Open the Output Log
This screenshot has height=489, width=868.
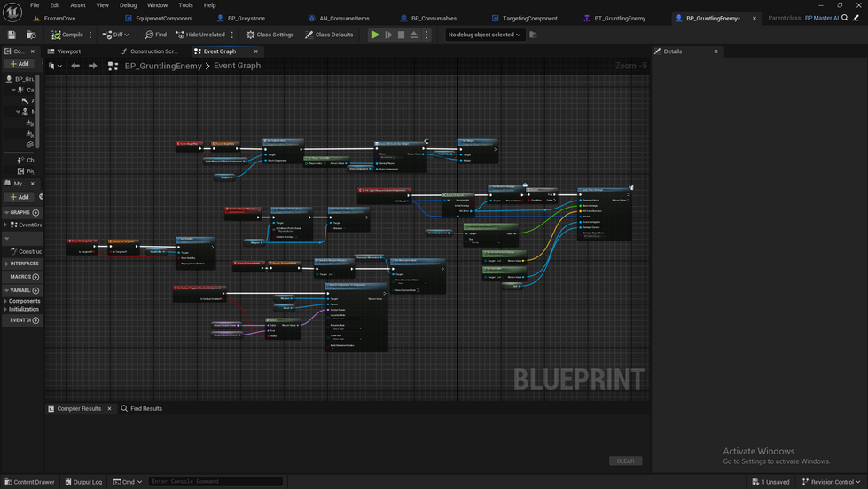[x=83, y=482]
